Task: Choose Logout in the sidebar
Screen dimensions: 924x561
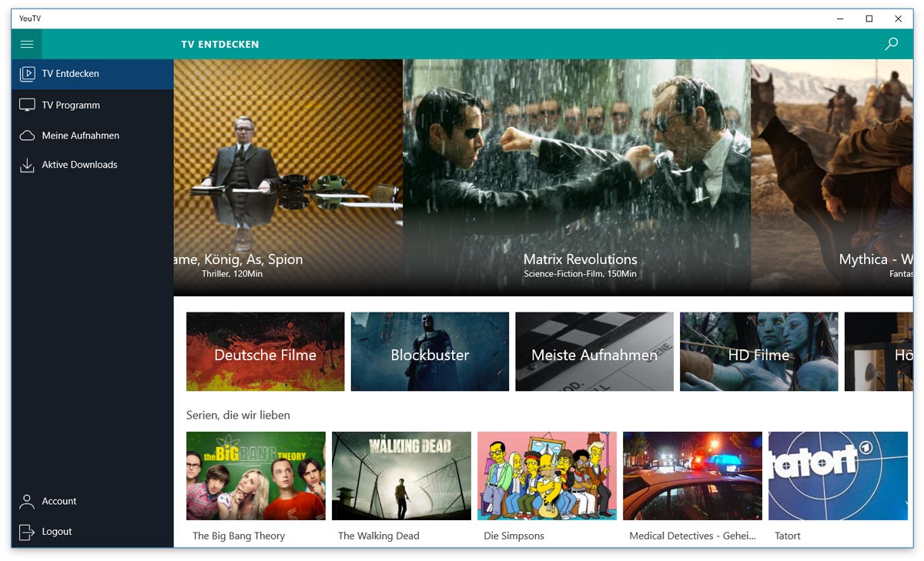Action: pyautogui.click(x=92, y=532)
